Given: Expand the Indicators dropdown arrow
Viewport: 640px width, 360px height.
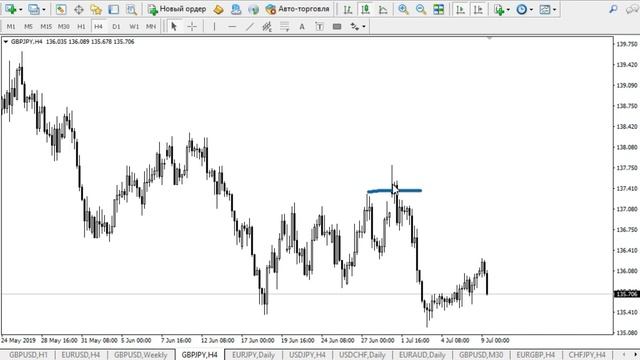Looking at the screenshot, I should [508, 9].
